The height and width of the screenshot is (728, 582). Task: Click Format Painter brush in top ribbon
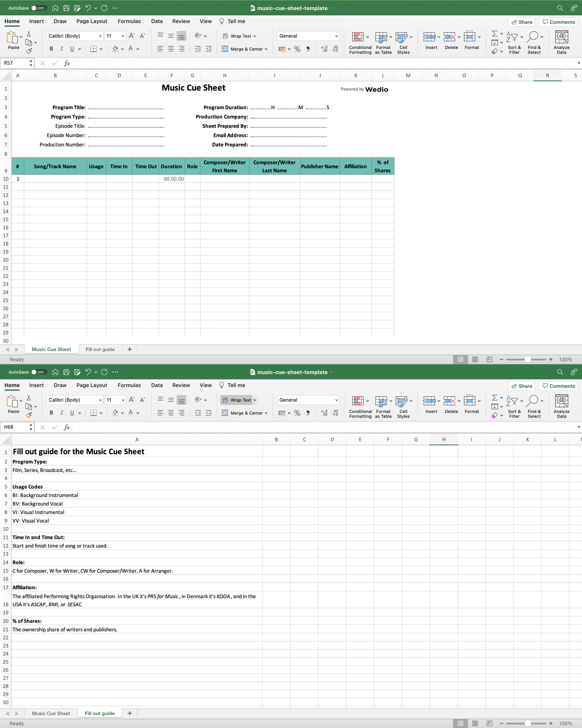(x=29, y=51)
